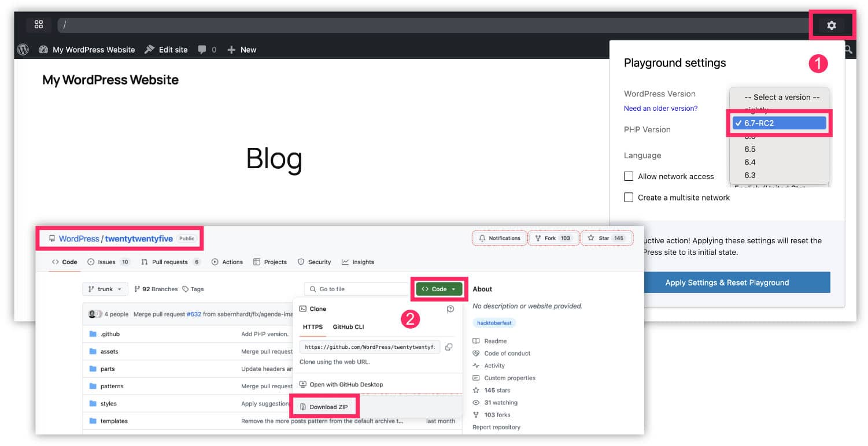Click New in the admin bar
Viewport: 868px width, 446px height.
point(242,50)
